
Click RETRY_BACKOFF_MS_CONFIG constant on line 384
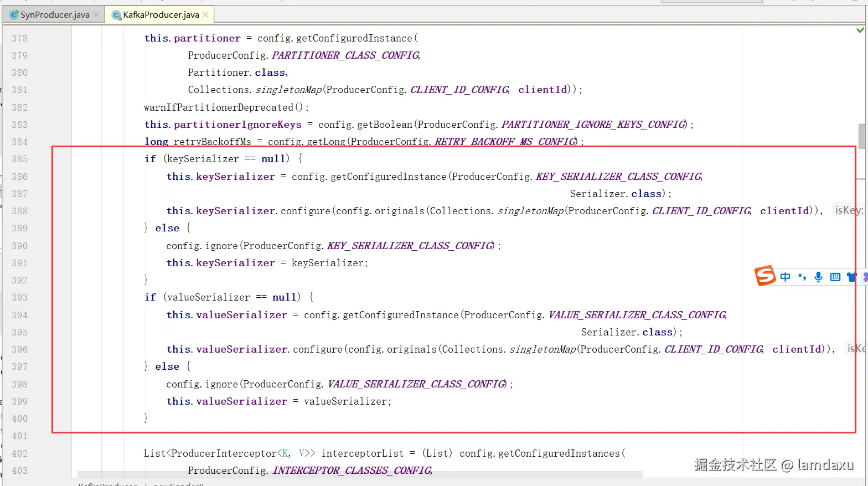click(x=505, y=142)
